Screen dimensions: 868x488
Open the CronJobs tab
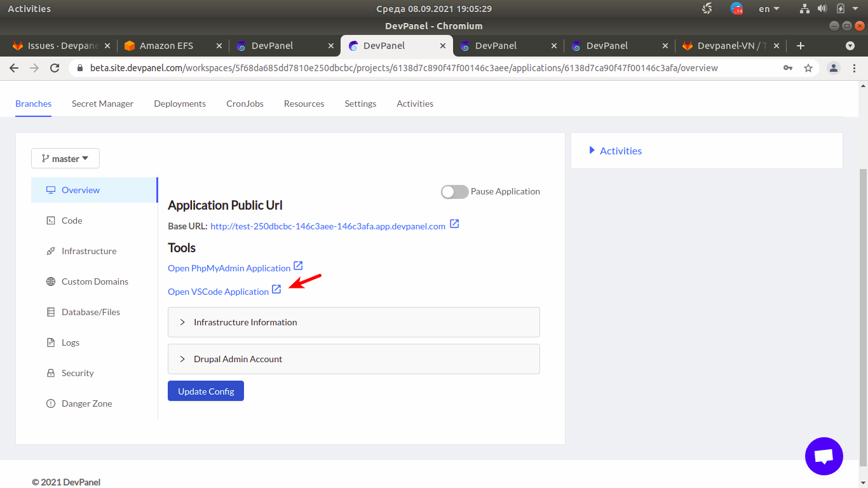(245, 104)
